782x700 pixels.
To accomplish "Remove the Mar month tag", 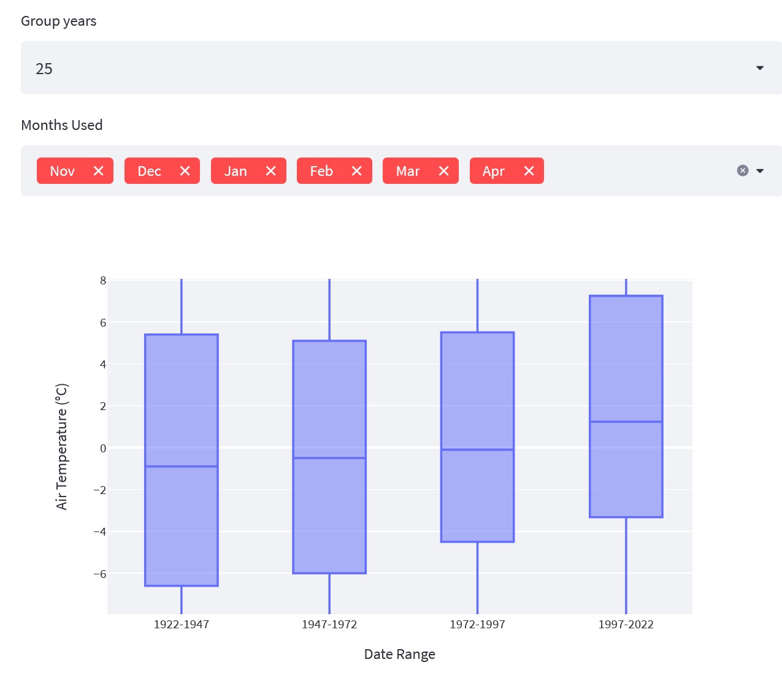I will (443, 171).
